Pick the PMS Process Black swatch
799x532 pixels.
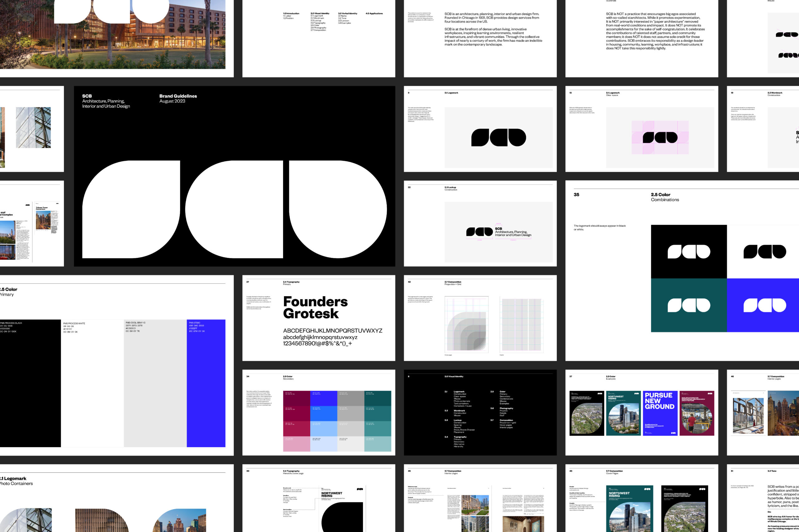pyautogui.click(x=30, y=383)
